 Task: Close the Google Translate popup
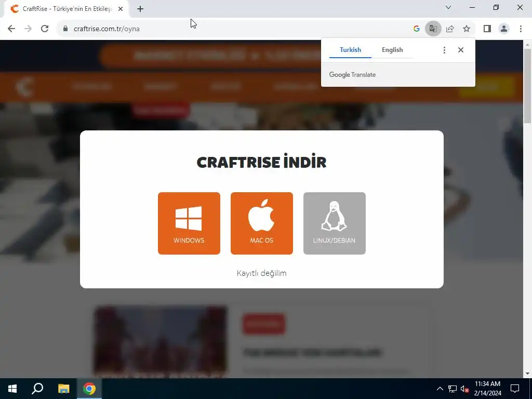460,50
